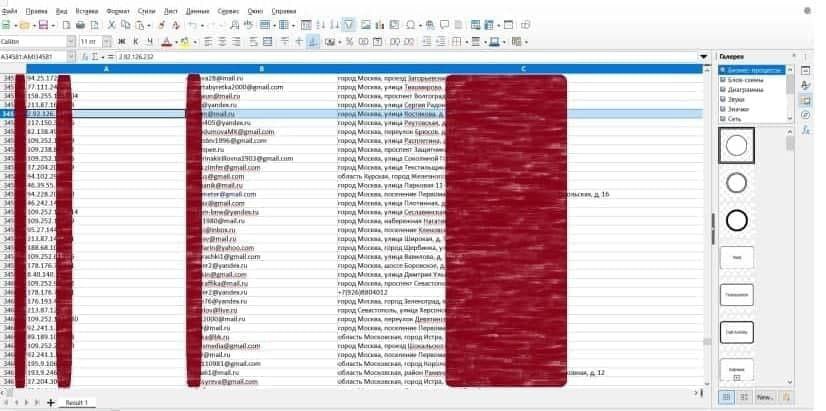
Task: Open the Файл menu
Action: (9, 11)
